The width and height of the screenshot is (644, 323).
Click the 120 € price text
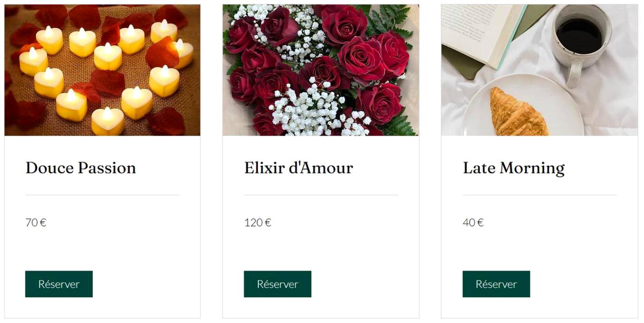coord(258,223)
